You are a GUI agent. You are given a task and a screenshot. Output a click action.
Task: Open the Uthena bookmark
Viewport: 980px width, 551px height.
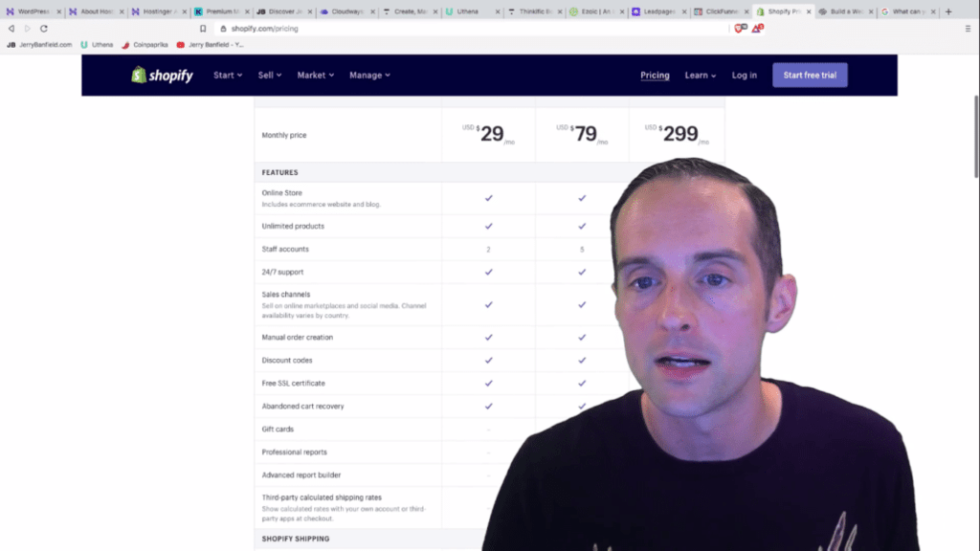click(x=97, y=45)
